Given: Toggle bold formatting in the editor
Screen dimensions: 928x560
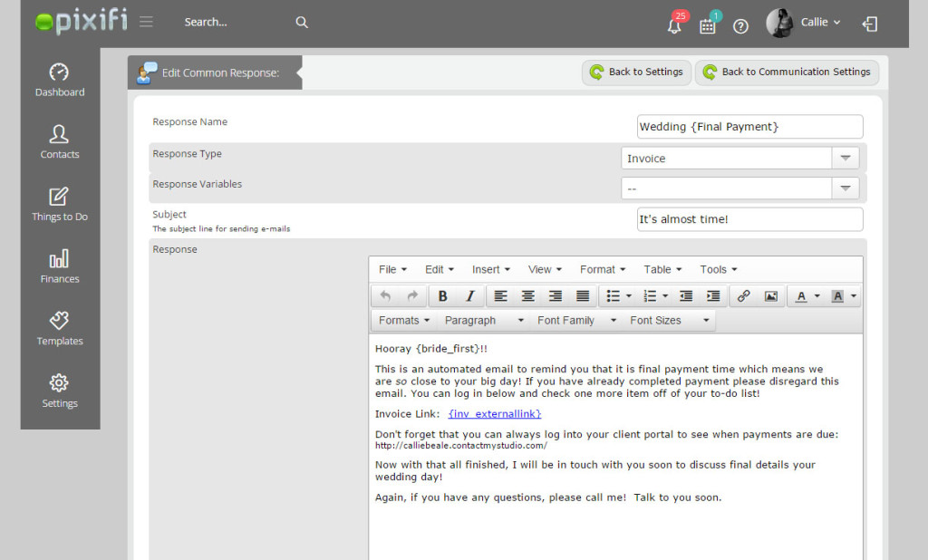Looking at the screenshot, I should [x=442, y=295].
